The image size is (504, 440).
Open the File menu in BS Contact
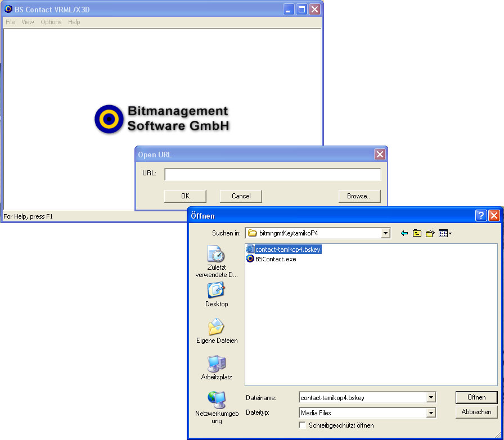pyautogui.click(x=10, y=22)
